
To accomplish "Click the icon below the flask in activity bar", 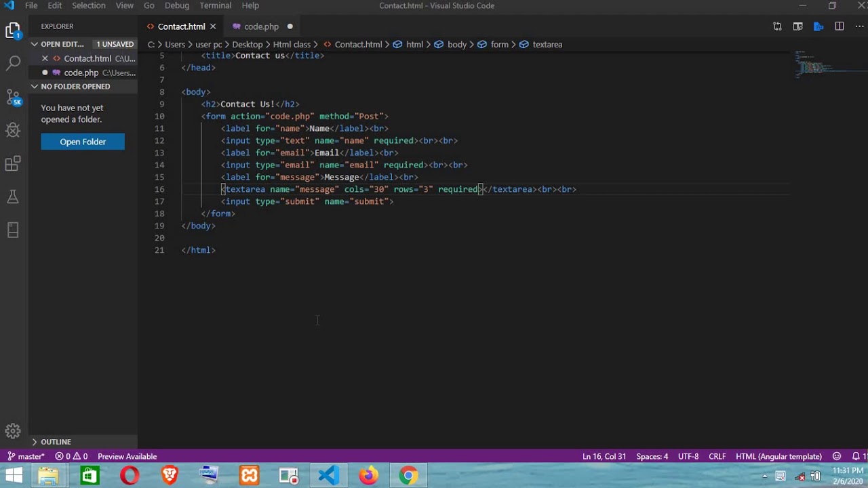I will point(13,230).
